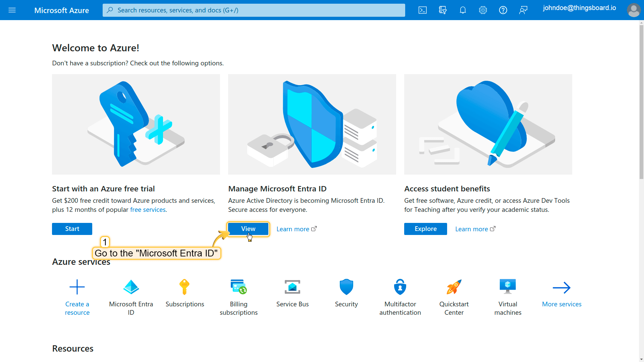644x362 pixels.
Task: Open the johndoe account menu avatar
Action: [633, 10]
